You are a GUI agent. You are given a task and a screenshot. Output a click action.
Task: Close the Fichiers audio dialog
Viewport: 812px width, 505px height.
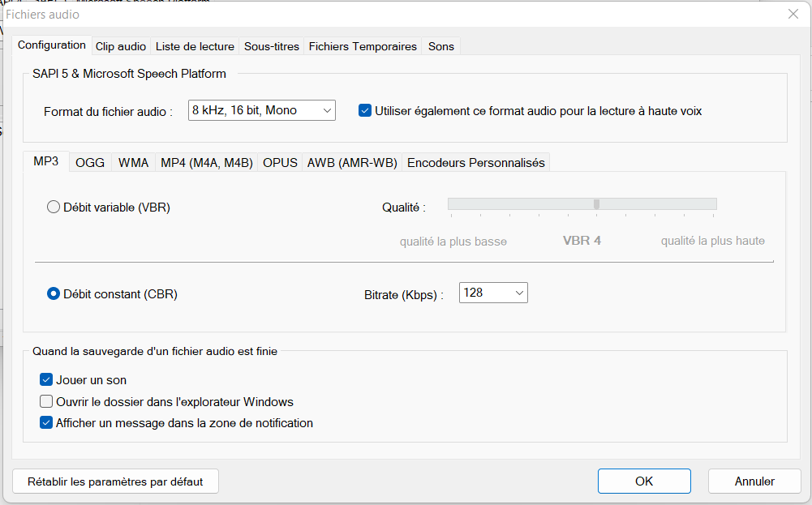click(793, 14)
